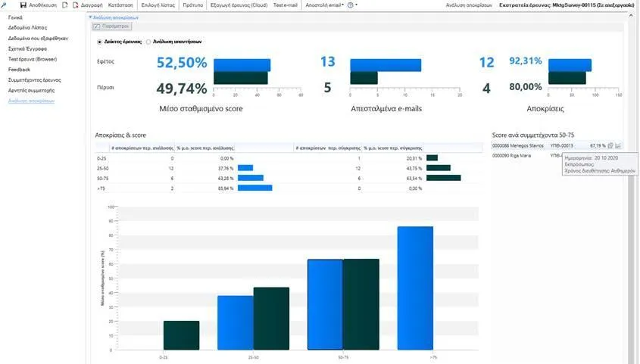640x364 pixels.
Task: Select the Δείκτες έρευνας radio button
Action: 99,42
